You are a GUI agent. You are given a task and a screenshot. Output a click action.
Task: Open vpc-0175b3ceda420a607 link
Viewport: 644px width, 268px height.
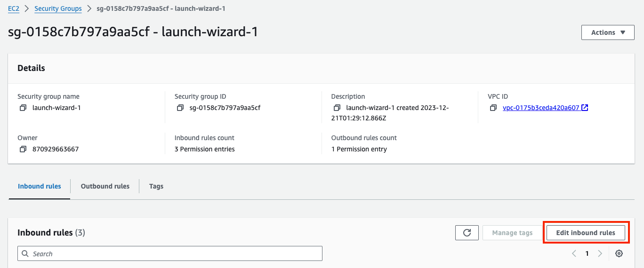tap(541, 108)
